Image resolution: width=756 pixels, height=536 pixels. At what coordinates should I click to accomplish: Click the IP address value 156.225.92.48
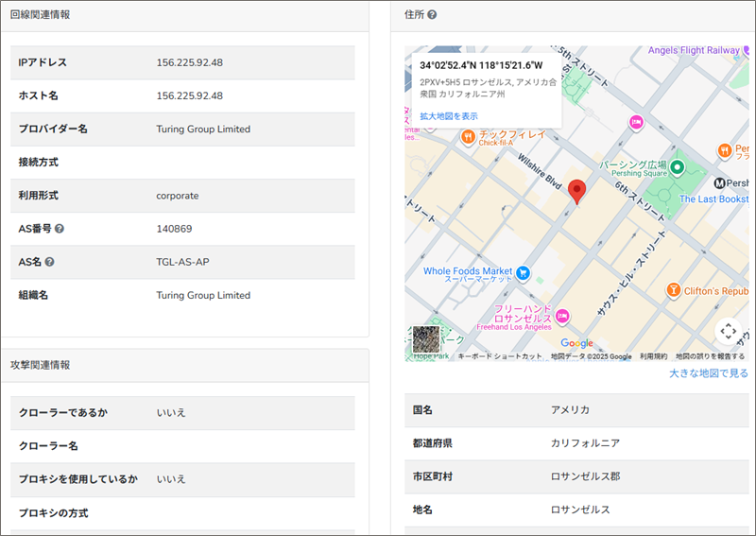pyautogui.click(x=189, y=62)
